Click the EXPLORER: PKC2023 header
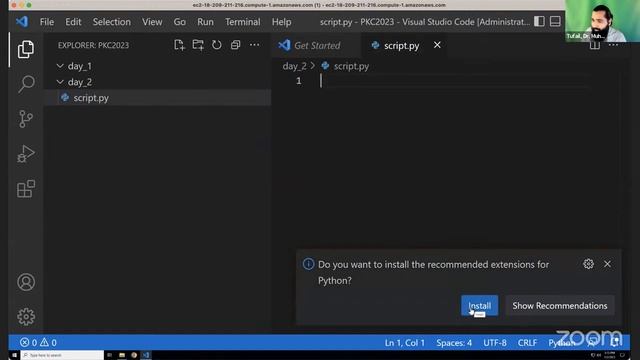The width and height of the screenshot is (640, 360). 93,45
